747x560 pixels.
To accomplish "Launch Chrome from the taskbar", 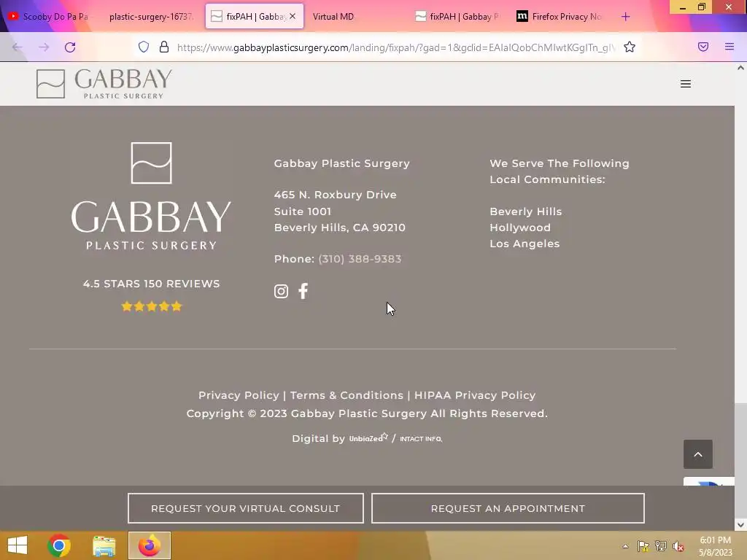I will coord(59,545).
